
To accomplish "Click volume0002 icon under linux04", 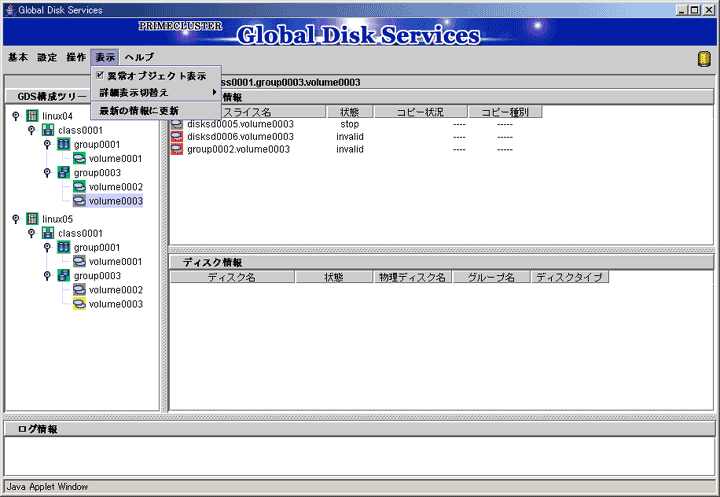I will click(x=79, y=187).
